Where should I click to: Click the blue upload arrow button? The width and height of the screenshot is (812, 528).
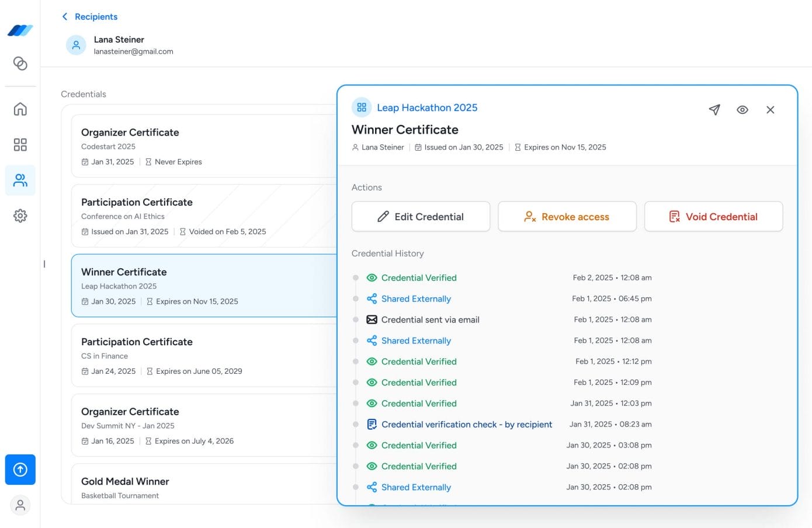coord(20,470)
